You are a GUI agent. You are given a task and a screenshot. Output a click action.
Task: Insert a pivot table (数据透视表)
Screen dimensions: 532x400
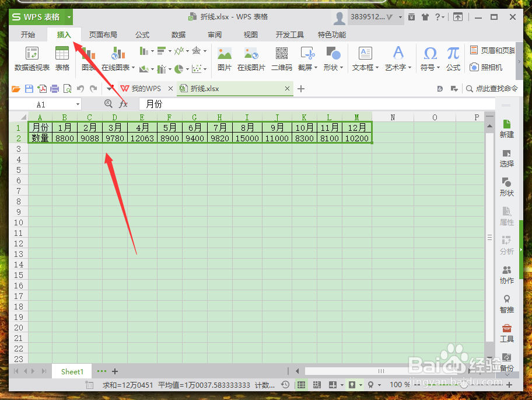pos(32,59)
